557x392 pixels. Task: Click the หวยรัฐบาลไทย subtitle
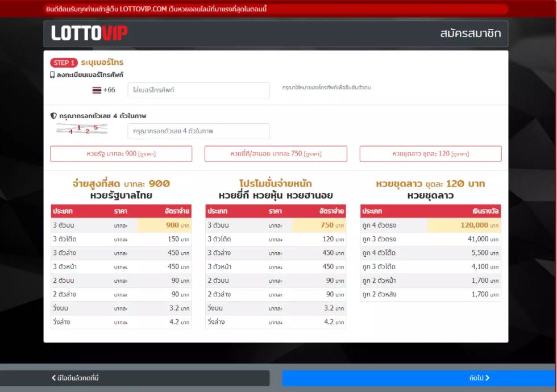pyautogui.click(x=121, y=195)
